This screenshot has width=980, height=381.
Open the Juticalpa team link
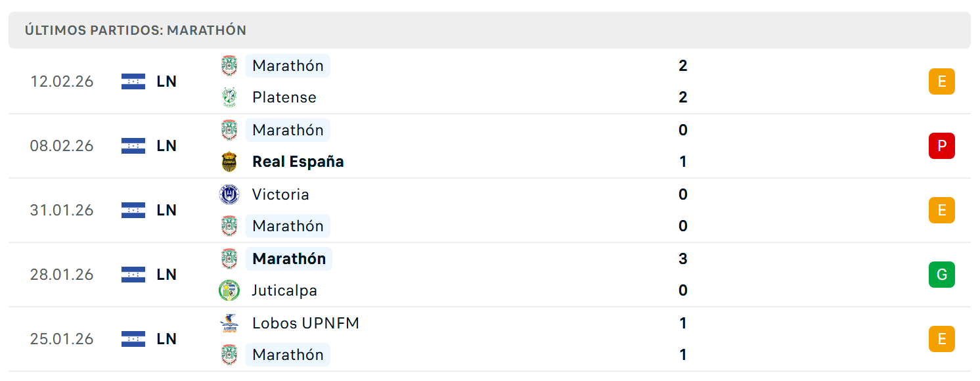(x=284, y=290)
